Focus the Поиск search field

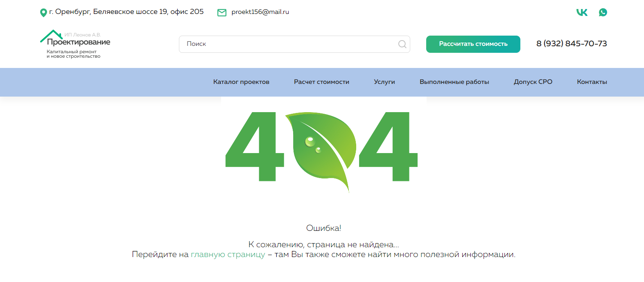point(287,44)
